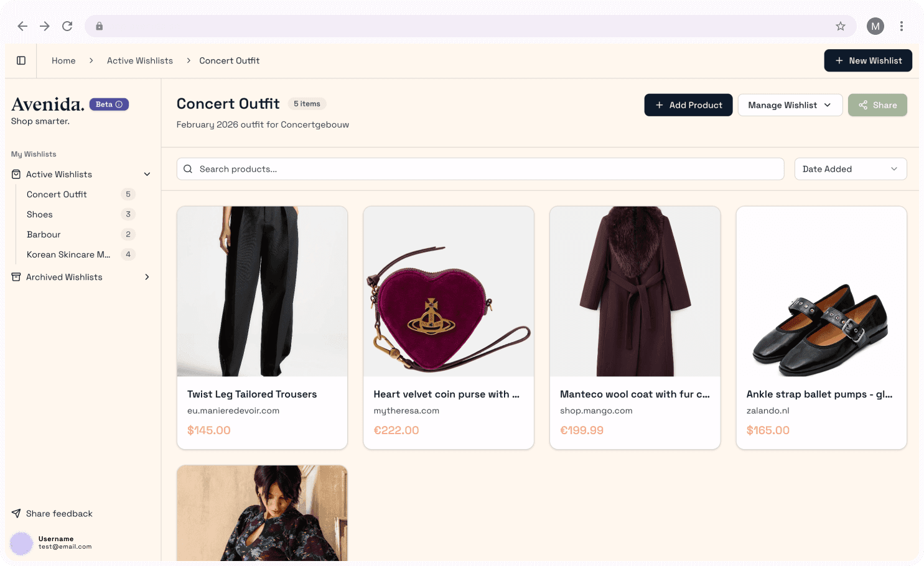The image size is (924, 566).
Task: Go to Home breadcrumb
Action: (63, 60)
